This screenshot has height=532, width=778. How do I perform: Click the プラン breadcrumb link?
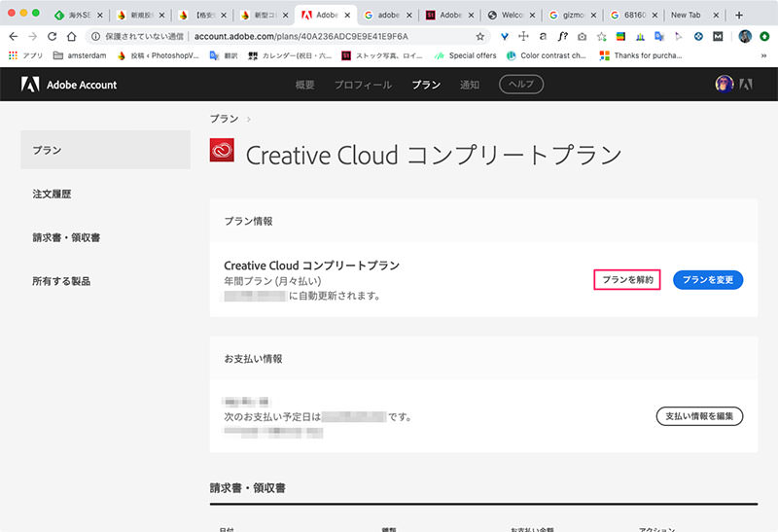pyautogui.click(x=225, y=119)
